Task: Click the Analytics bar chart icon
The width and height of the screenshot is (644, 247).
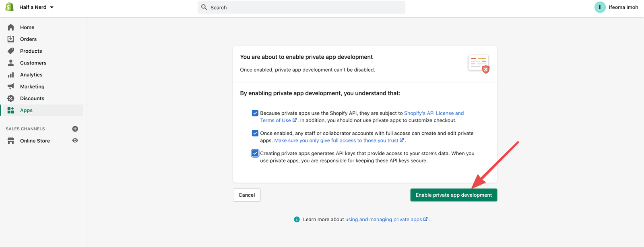Action: [x=11, y=75]
